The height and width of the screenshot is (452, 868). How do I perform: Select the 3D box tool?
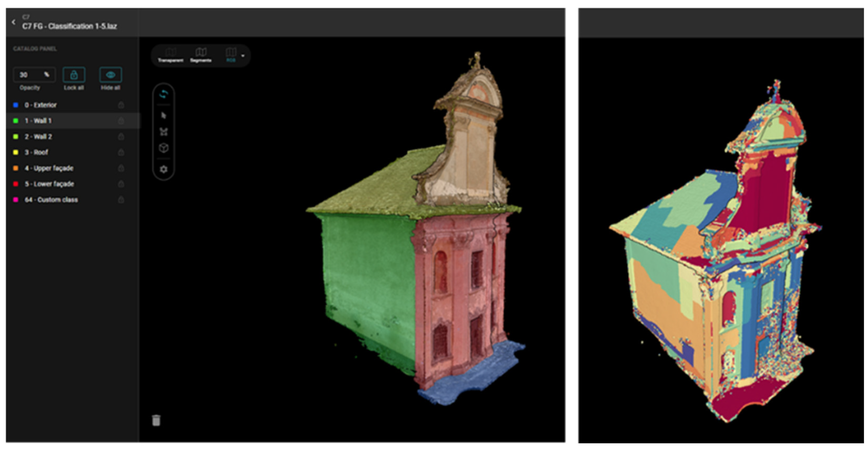click(163, 148)
